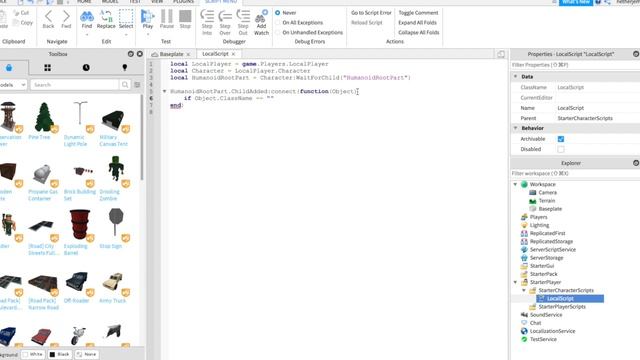
Task: Select the Pine Tree model thumbnail
Action: click(x=44, y=117)
